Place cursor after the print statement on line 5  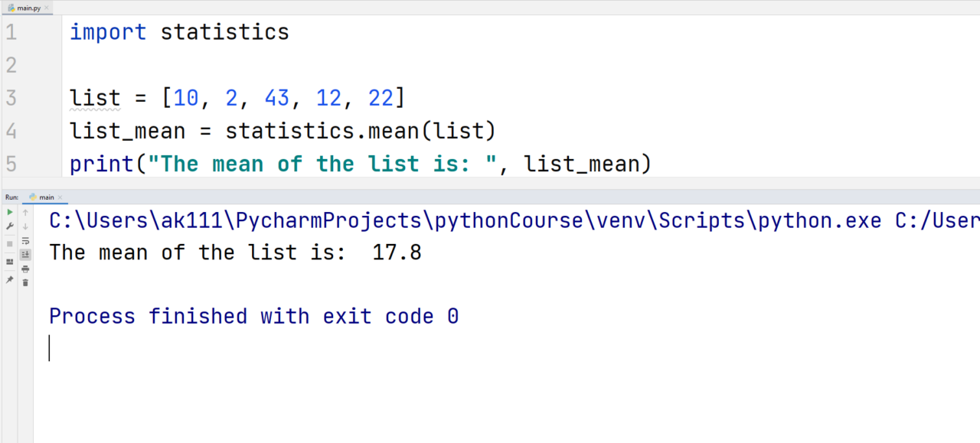click(x=658, y=163)
